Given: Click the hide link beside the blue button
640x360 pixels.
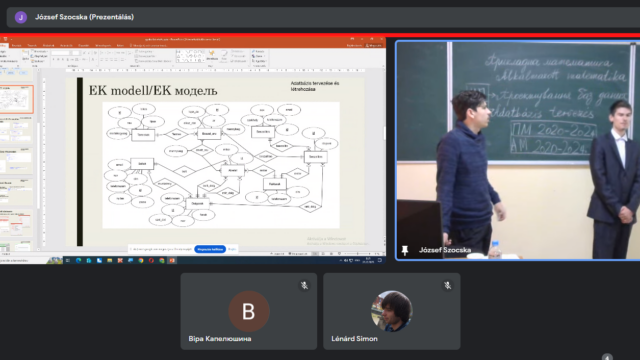Looking at the screenshot, I should pos(232,249).
